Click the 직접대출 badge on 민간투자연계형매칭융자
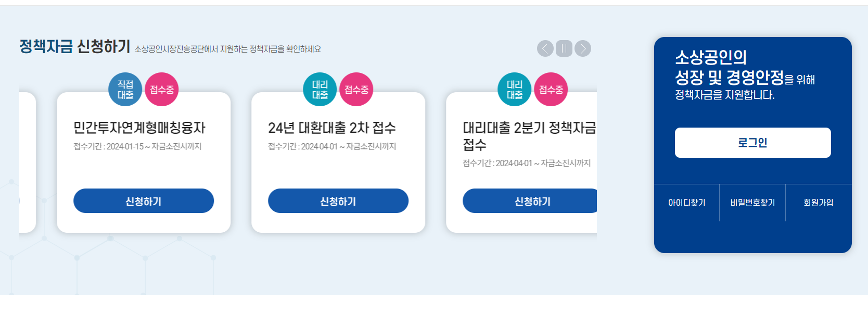868x326 pixels. pos(125,89)
